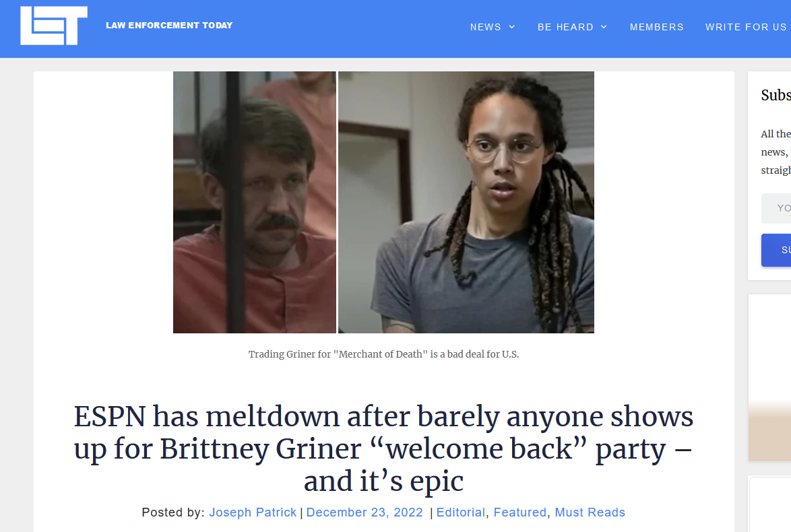Open the NEWS menu item

(x=485, y=27)
